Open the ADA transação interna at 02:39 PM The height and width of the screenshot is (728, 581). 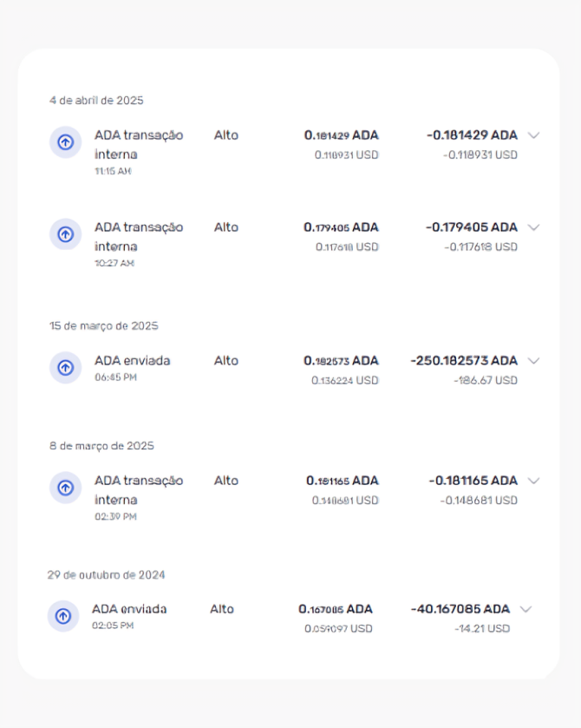click(x=139, y=489)
